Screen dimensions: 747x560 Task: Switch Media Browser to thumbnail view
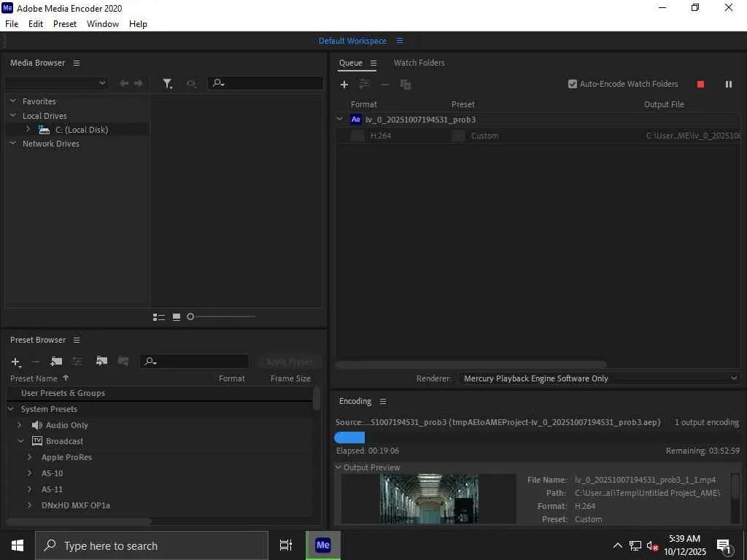tap(177, 316)
